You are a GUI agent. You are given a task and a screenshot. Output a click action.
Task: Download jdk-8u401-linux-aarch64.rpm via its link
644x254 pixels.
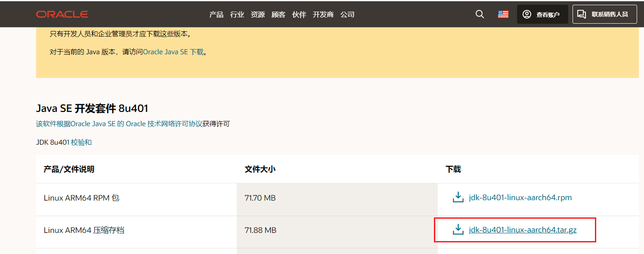pyautogui.click(x=520, y=198)
